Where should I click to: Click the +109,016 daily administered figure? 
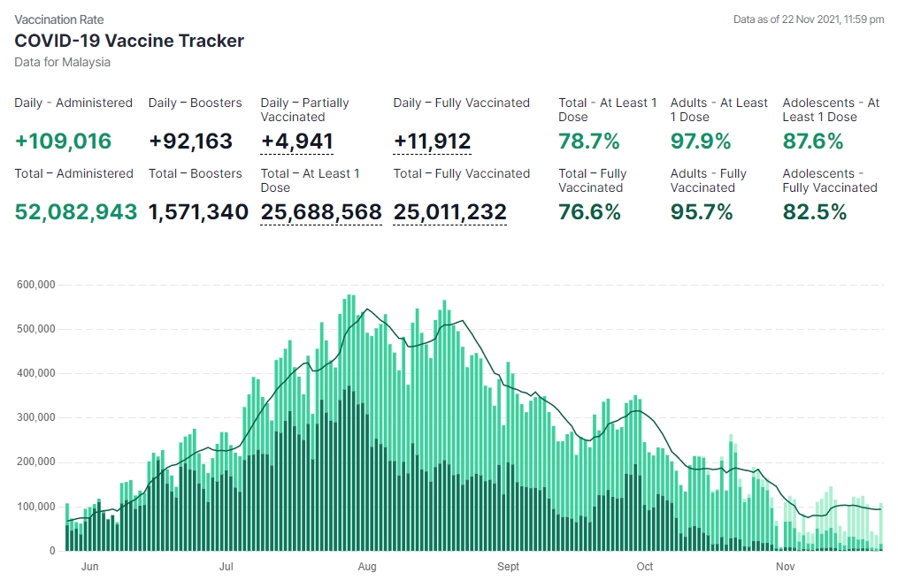pos(63,141)
